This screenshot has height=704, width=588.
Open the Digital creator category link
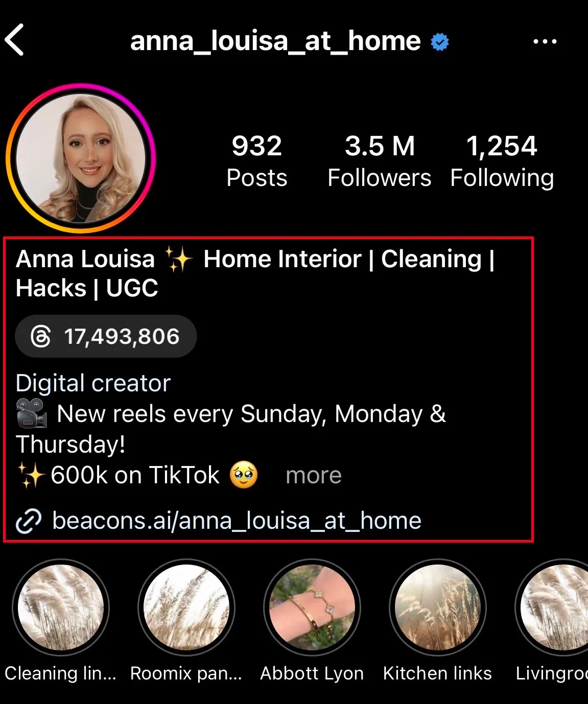(x=93, y=383)
